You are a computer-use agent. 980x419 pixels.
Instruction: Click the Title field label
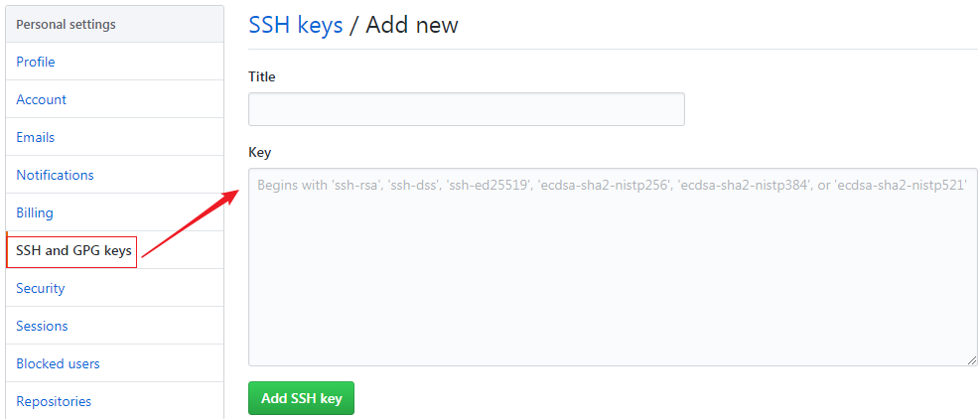click(x=262, y=76)
